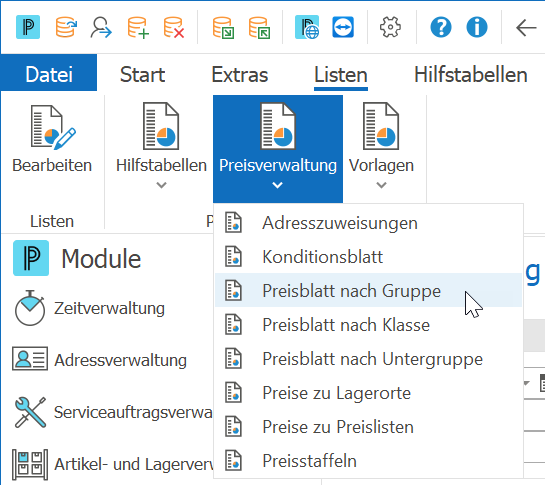Click the add database icon with plus
Screen dimensions: 545x485
(x=138, y=27)
